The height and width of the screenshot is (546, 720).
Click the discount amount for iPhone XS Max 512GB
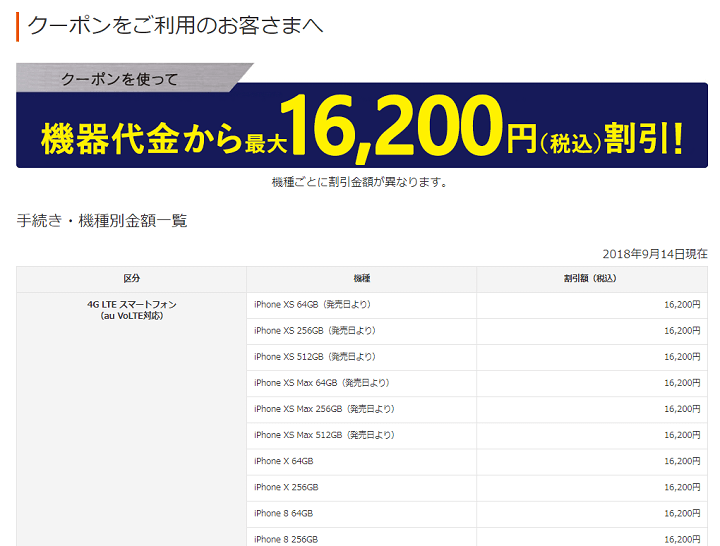[x=682, y=435]
